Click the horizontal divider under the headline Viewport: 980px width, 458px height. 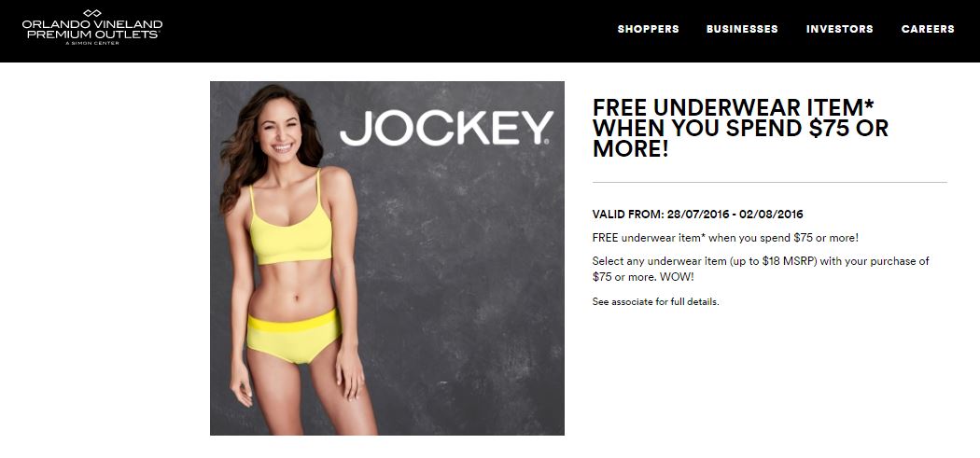[769, 183]
